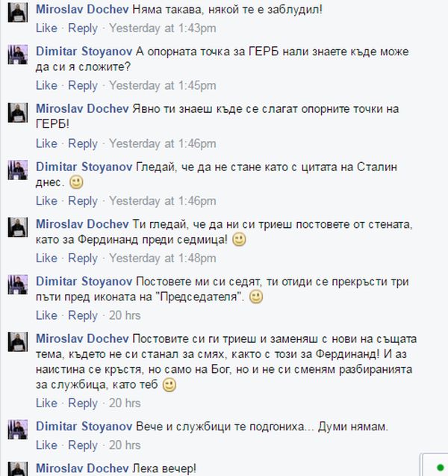Like the Сталин quote comment by Dimitar
Screen dimensions: 448x476
tap(46, 201)
